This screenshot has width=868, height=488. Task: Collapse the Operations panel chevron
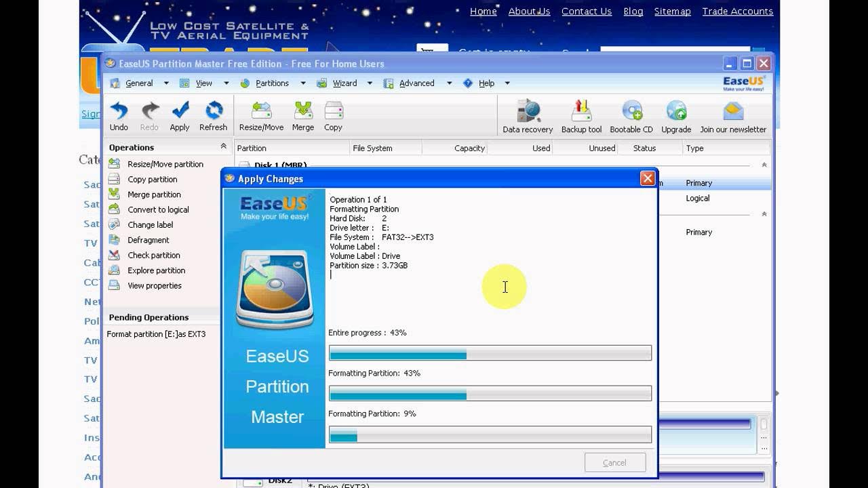223,146
